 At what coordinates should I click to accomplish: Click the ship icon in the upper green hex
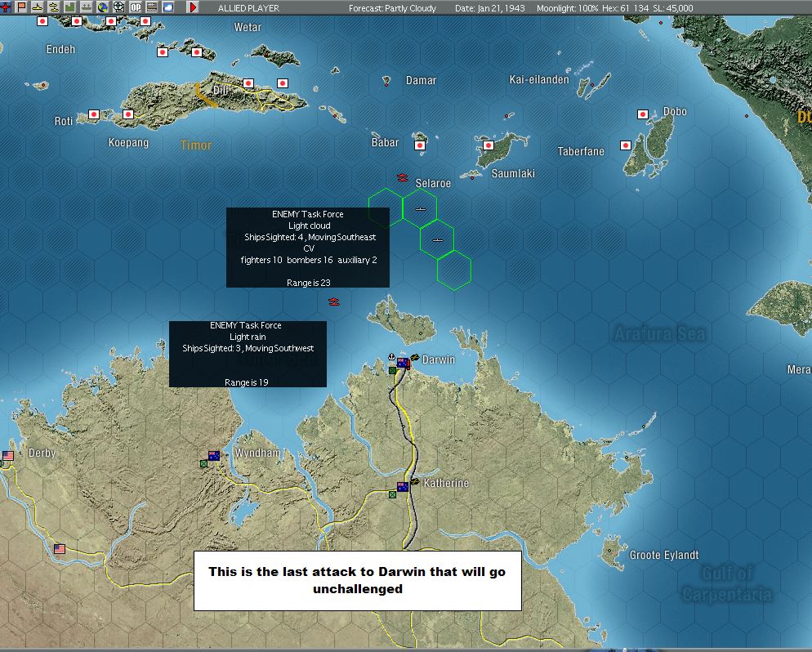pyautogui.click(x=421, y=209)
